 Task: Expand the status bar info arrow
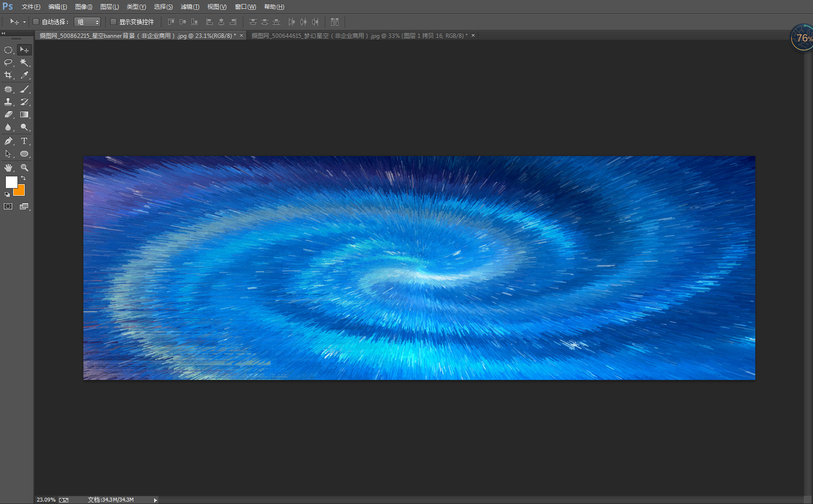click(155, 500)
